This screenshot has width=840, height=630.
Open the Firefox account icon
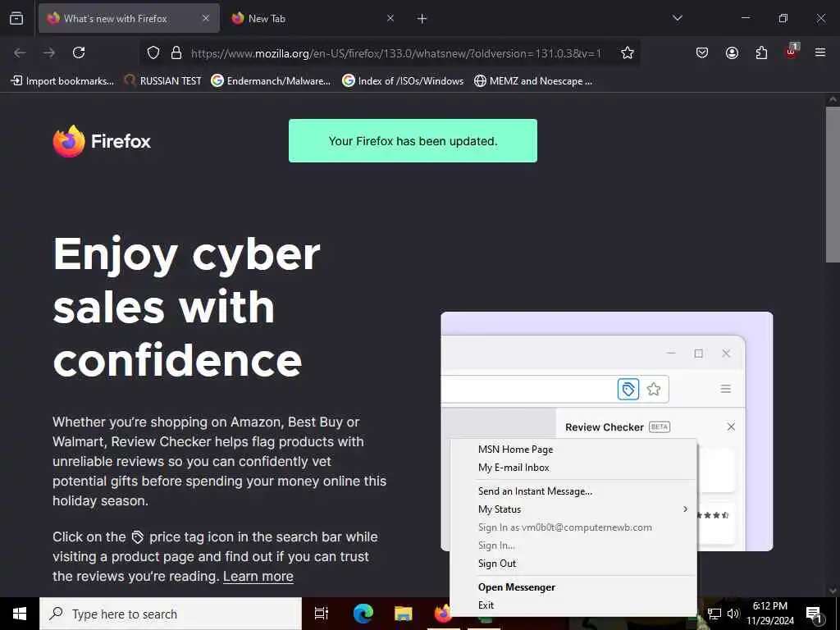pyautogui.click(x=732, y=52)
